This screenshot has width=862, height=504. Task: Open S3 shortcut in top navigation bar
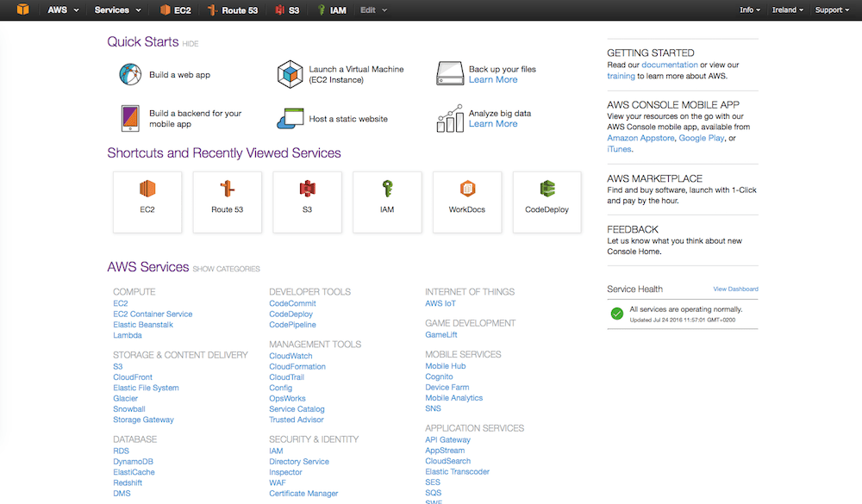[288, 9]
